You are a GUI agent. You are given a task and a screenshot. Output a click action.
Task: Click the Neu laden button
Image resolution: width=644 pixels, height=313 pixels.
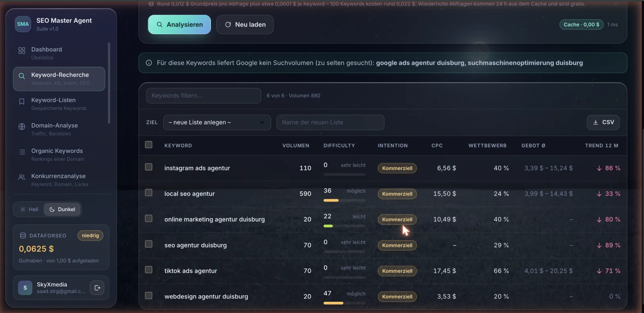tap(245, 25)
